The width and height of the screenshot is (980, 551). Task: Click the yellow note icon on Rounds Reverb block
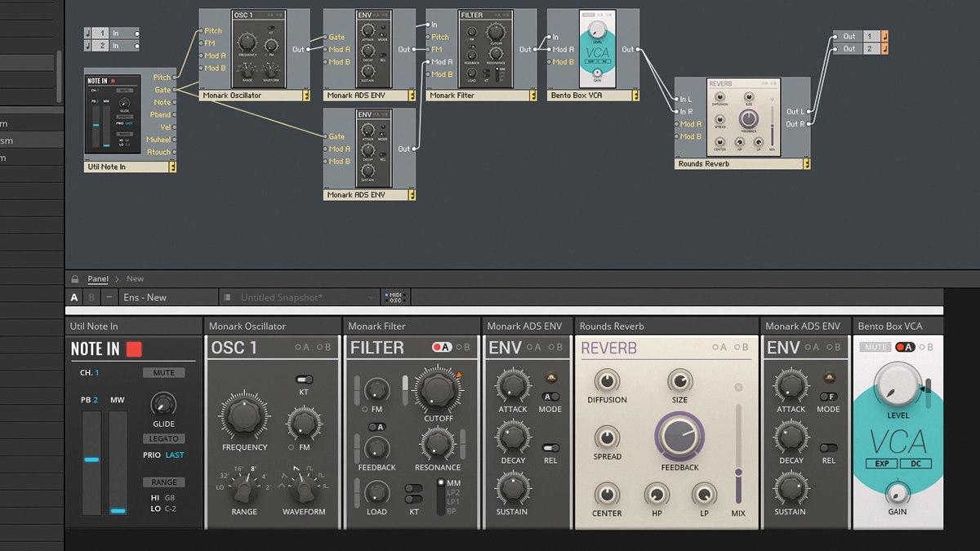[807, 164]
